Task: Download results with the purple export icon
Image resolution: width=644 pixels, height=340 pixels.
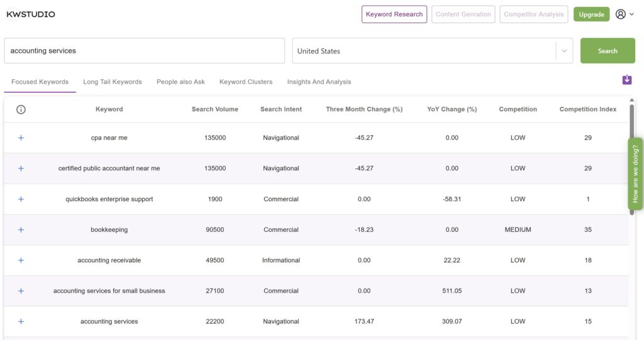Action: tap(627, 79)
